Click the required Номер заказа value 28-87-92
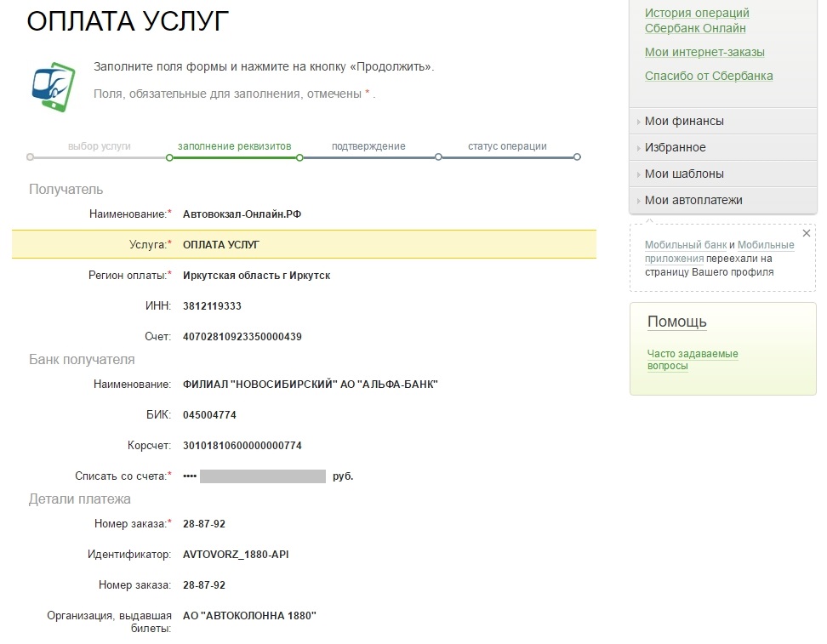 pos(204,524)
